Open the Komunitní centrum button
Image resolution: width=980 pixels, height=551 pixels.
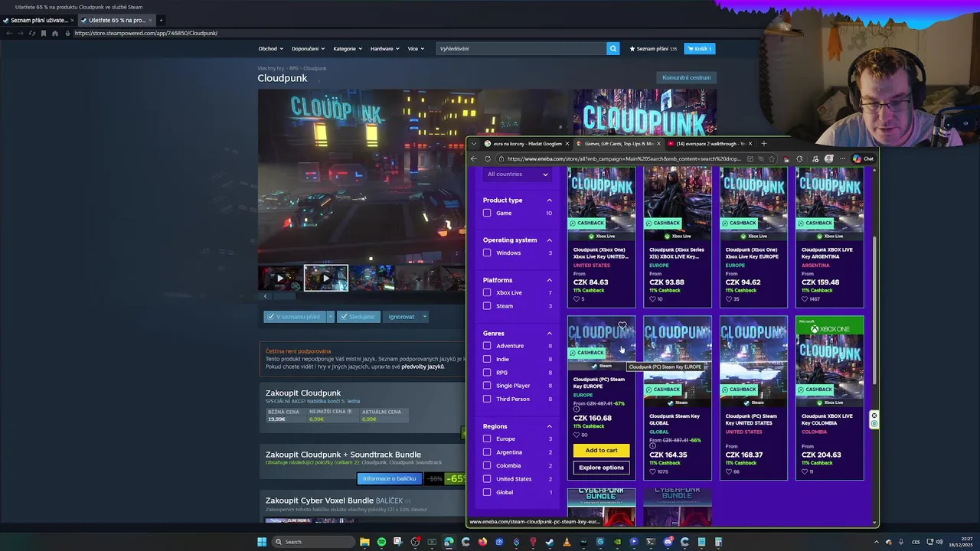click(686, 77)
